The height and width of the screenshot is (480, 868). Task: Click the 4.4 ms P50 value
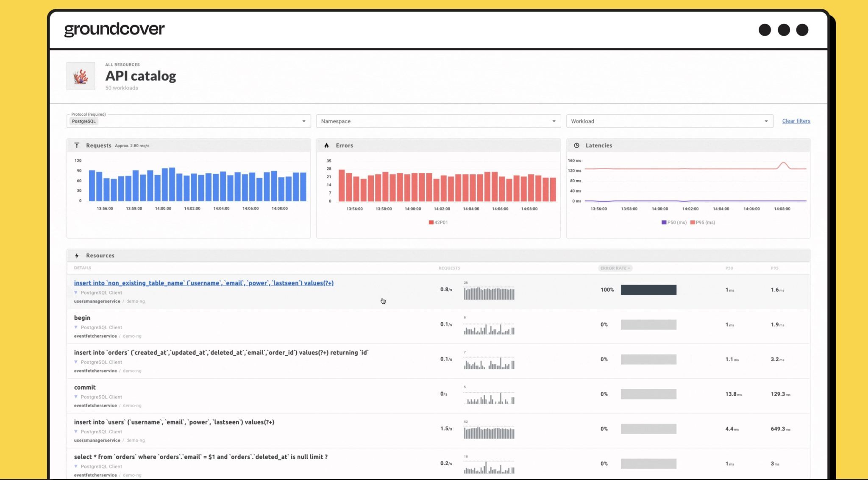[732, 429]
